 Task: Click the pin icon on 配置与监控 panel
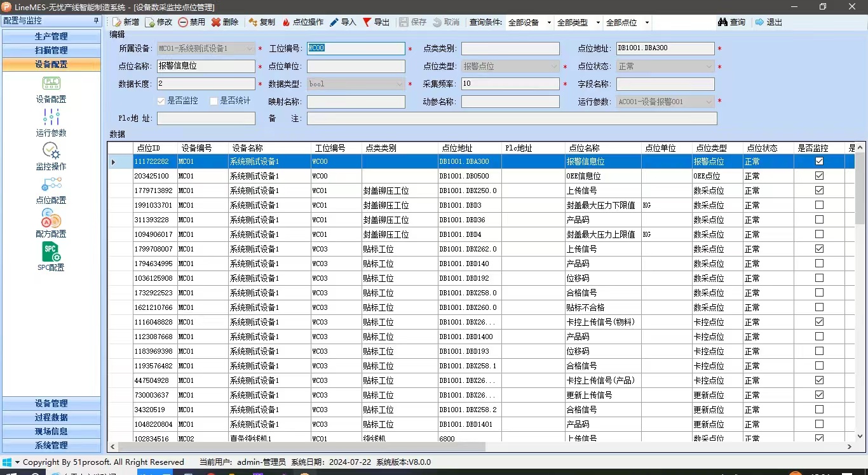[96, 21]
